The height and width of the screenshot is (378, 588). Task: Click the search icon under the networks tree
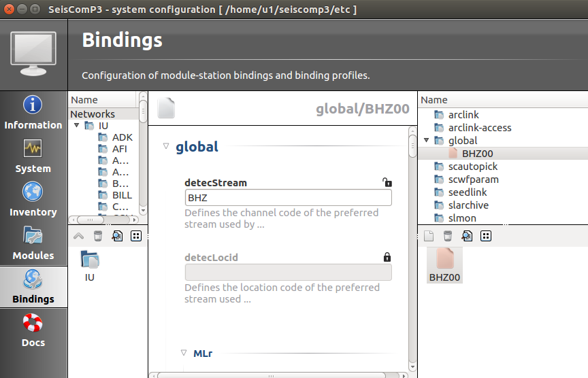tap(117, 236)
